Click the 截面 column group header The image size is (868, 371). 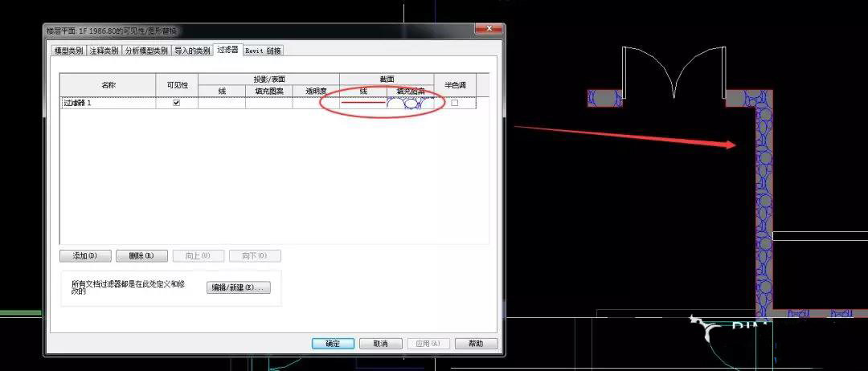(x=387, y=79)
